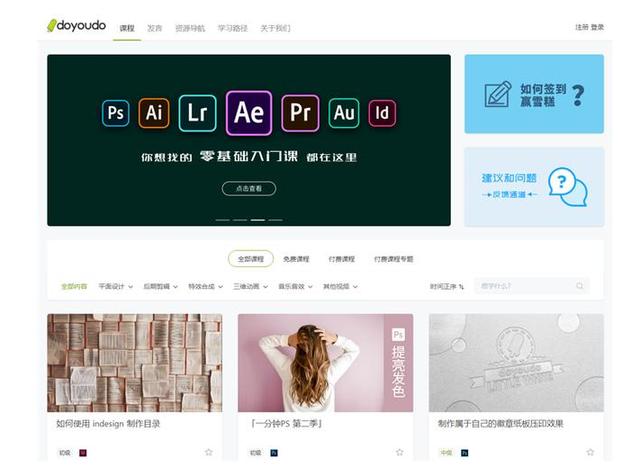Click the Ae icon in the banner
Viewport: 640px width, 468px height.
[x=249, y=113]
